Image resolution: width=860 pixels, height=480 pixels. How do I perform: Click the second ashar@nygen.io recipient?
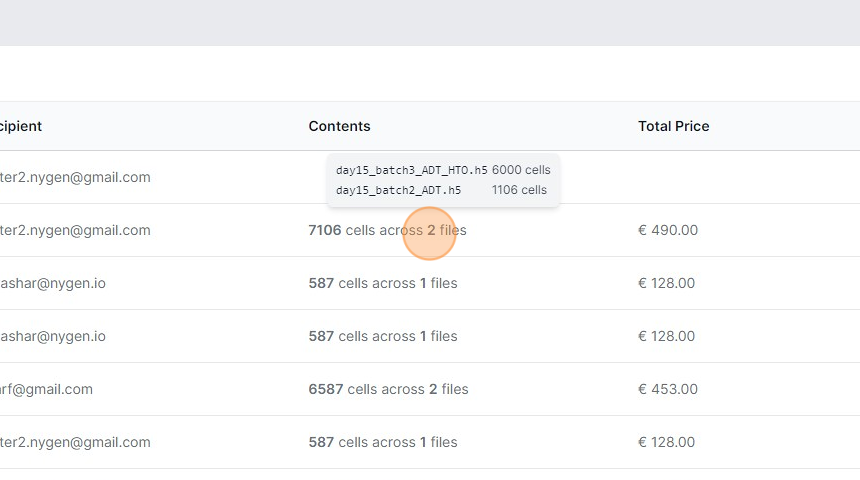tap(52, 336)
